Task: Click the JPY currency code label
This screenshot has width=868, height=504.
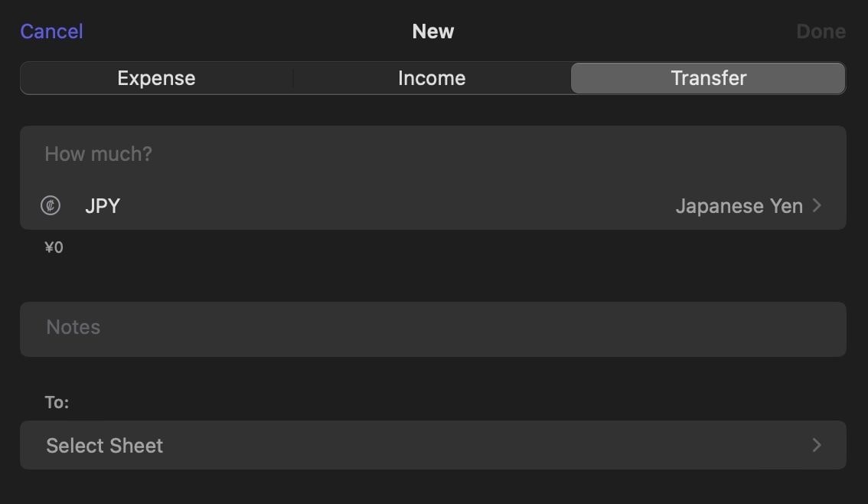Action: coord(103,206)
